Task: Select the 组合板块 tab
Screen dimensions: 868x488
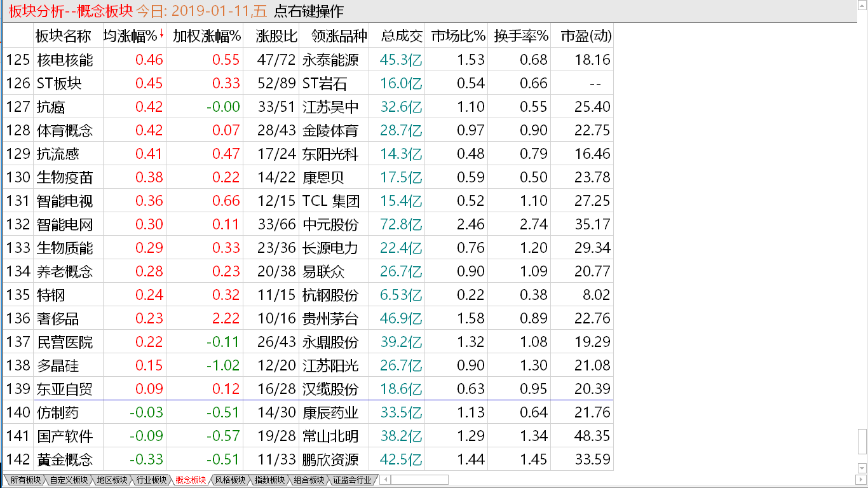Action: point(309,480)
